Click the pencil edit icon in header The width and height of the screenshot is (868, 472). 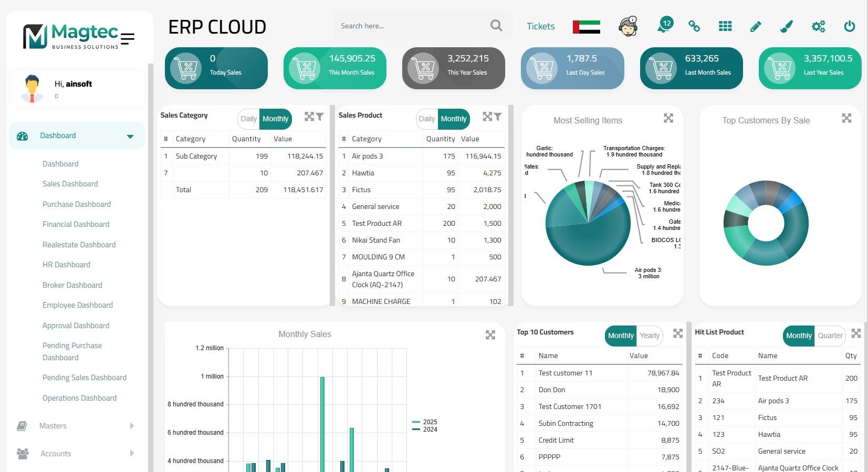(756, 26)
